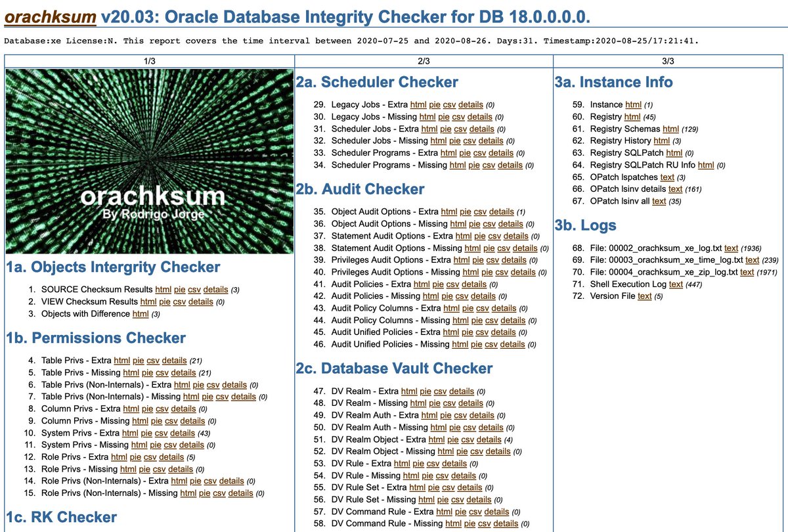Image resolution: width=788 pixels, height=532 pixels.
Task: Open OPatch lsinv details text file
Action: (x=675, y=188)
